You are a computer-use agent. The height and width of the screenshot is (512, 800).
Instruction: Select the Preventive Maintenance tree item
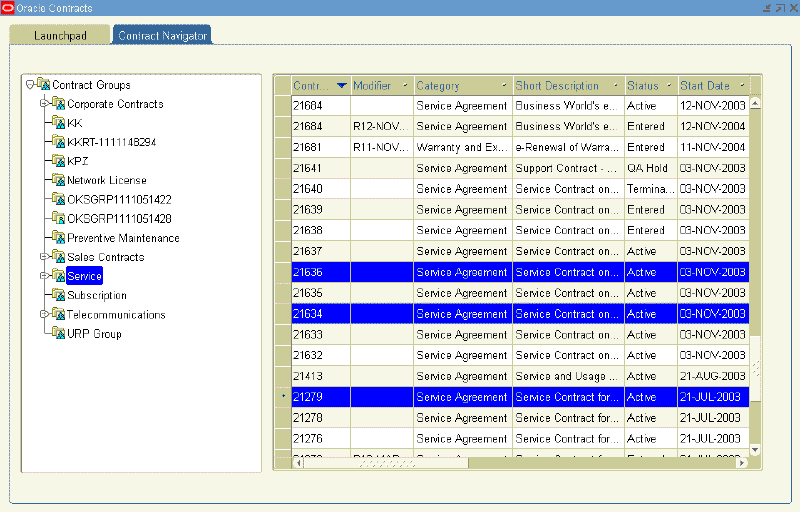coord(123,238)
